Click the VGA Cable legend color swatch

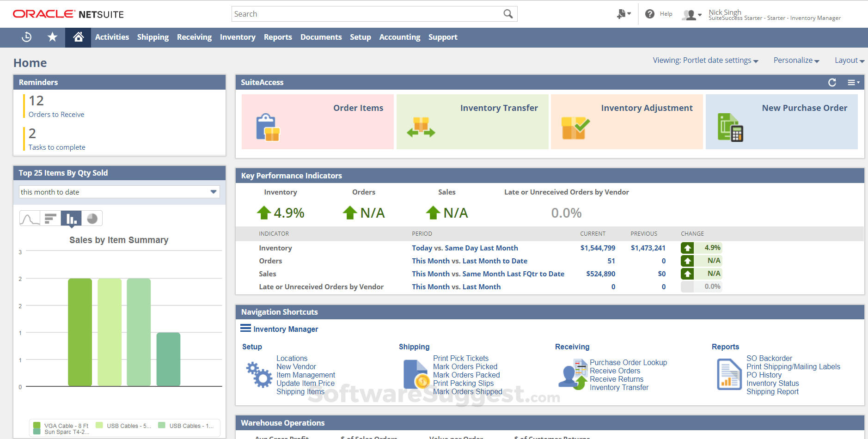click(37, 425)
